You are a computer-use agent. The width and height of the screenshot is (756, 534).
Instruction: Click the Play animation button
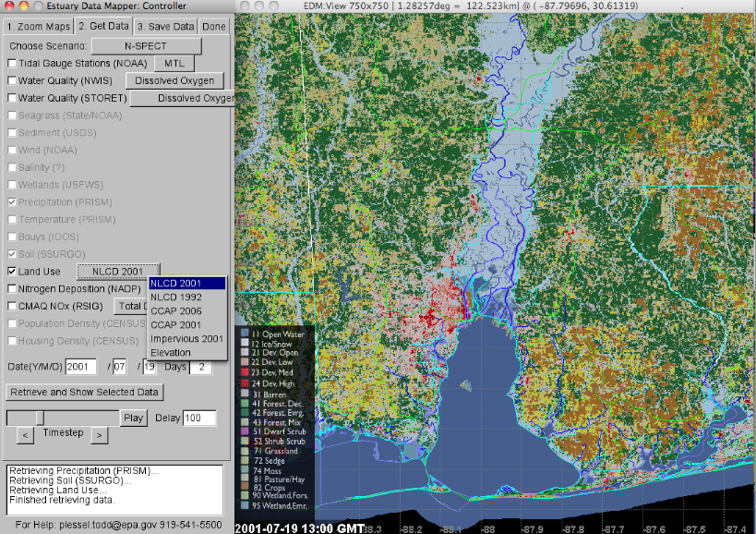click(132, 418)
